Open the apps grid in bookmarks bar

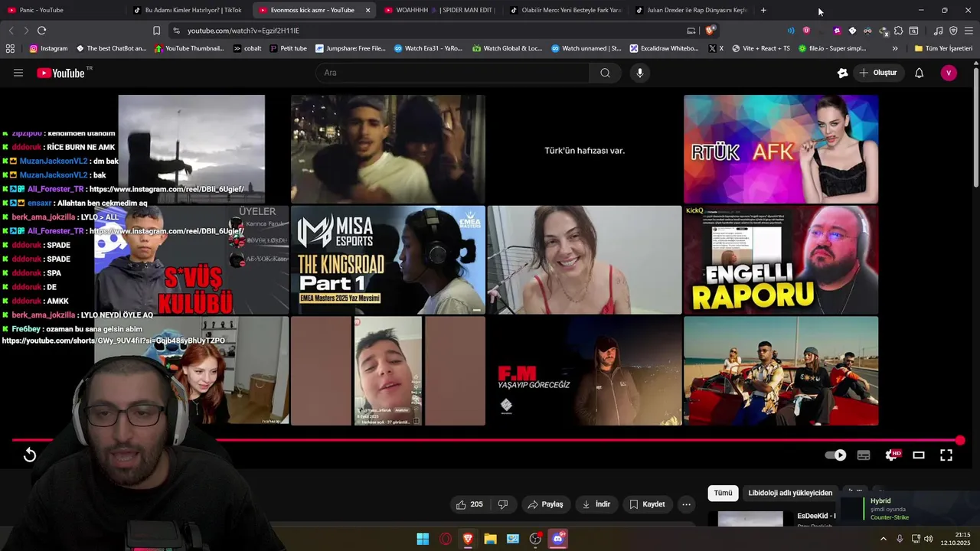pos(10,48)
